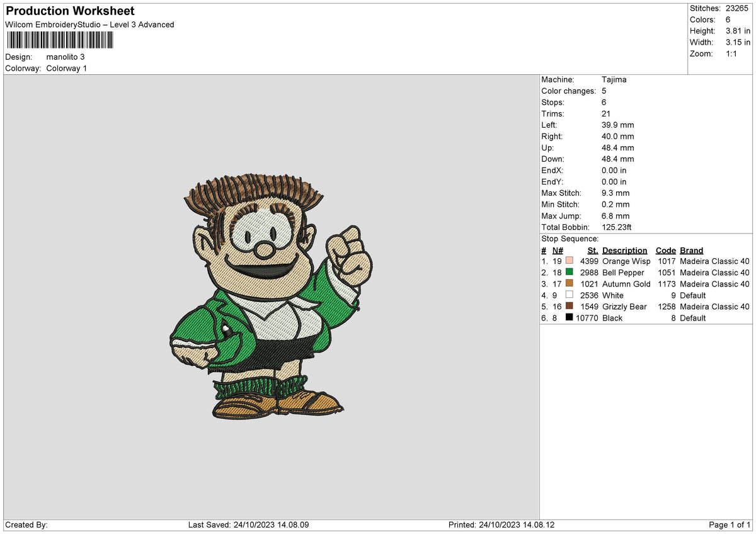Image resolution: width=756 pixels, height=534 pixels.
Task: Click the 'Production Worksheet' title
Action: (x=70, y=11)
